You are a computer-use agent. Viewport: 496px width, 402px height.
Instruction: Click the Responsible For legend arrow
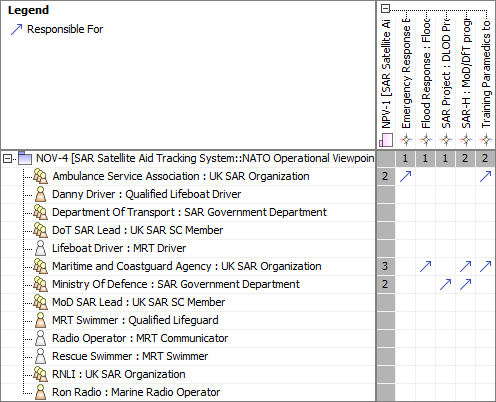16,29
